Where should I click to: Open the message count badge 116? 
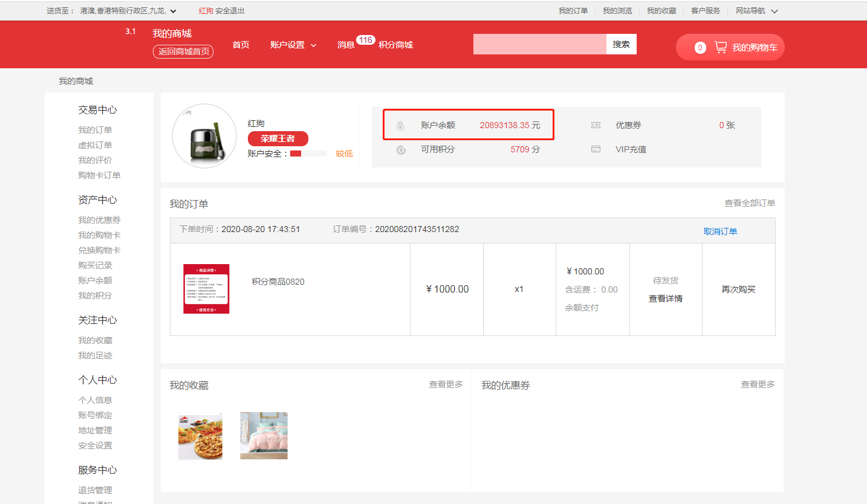coord(365,40)
